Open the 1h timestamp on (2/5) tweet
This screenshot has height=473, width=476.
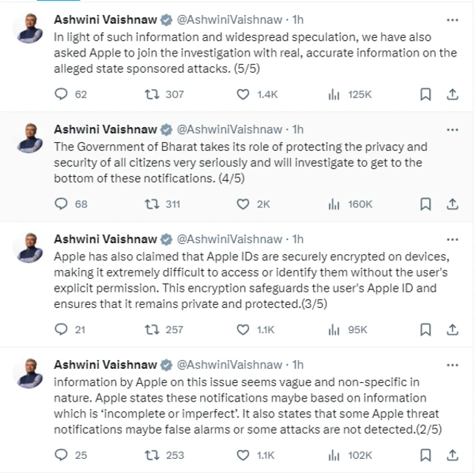tap(298, 364)
